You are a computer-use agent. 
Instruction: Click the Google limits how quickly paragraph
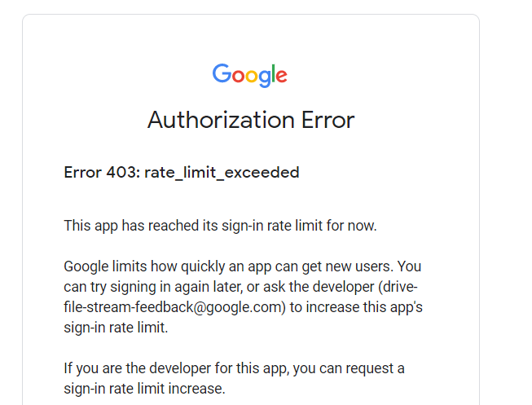244,297
